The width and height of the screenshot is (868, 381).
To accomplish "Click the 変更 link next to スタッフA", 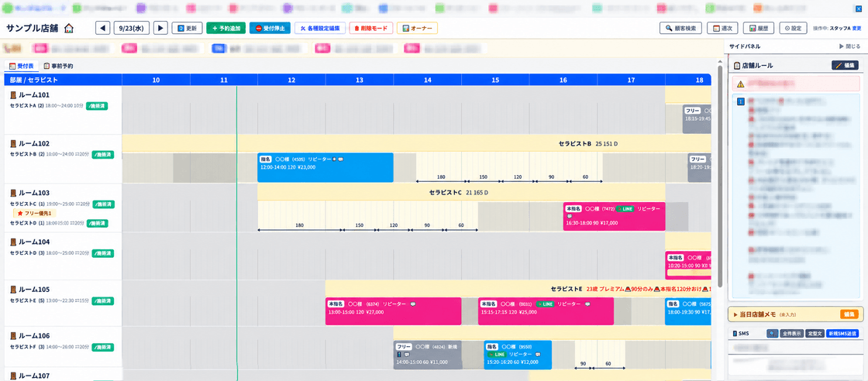I will point(856,28).
